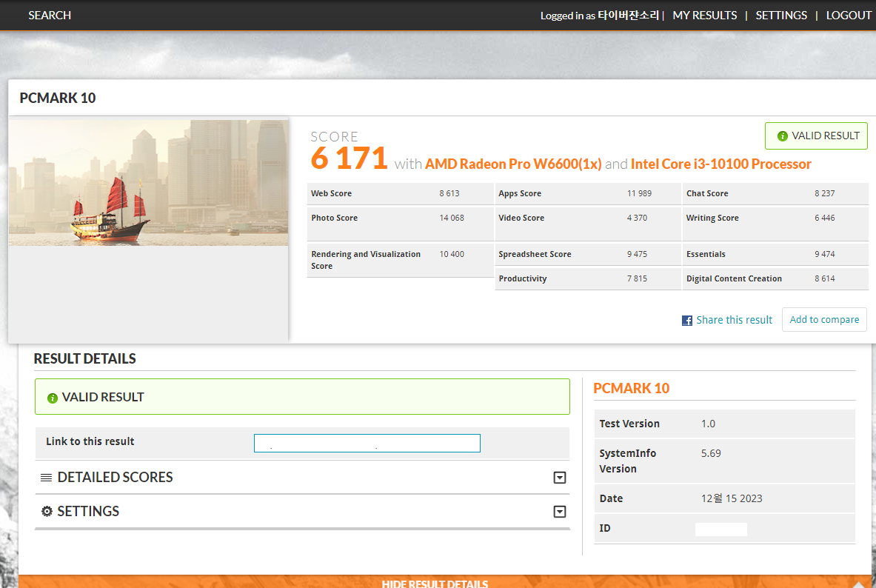Click the Date value 12월 15 2023
This screenshot has width=876, height=588.
732,498
